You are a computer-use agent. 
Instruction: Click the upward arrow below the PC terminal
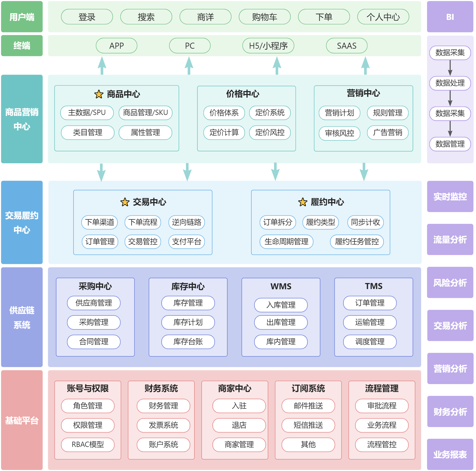pos(189,65)
